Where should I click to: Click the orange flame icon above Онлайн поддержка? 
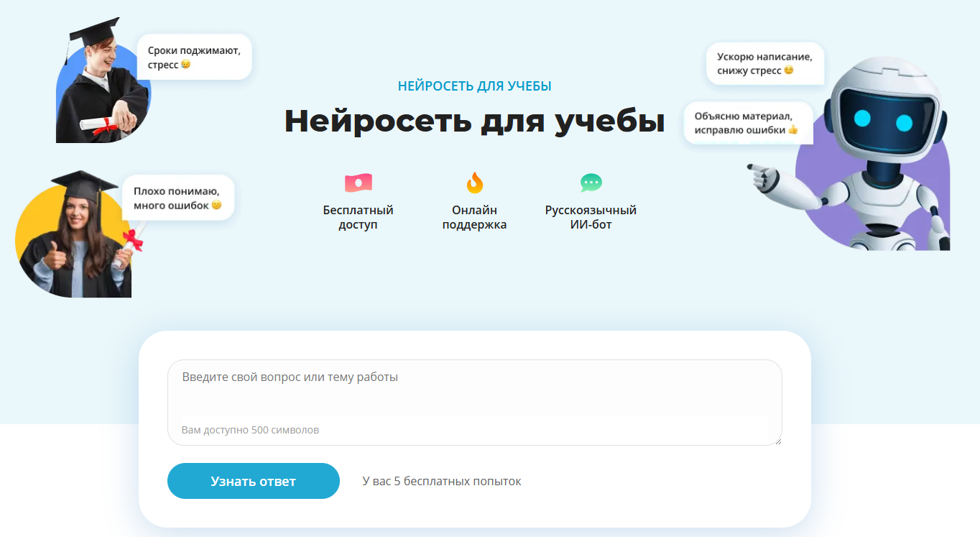click(474, 183)
